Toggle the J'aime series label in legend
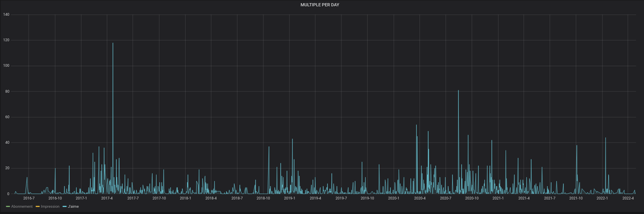 point(73,207)
